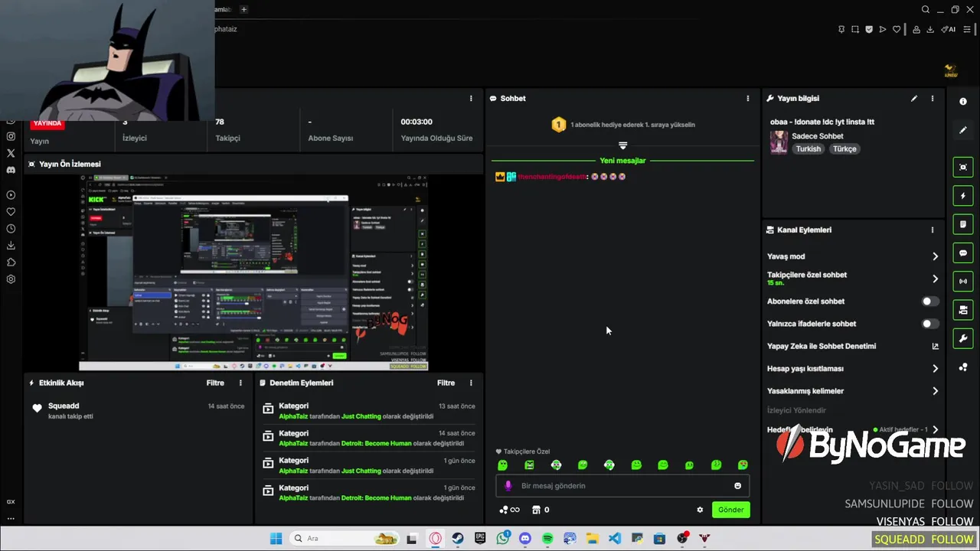This screenshot has width=980, height=551.
Task: Open Yayın bilgisi panel options menu
Action: coord(933,99)
